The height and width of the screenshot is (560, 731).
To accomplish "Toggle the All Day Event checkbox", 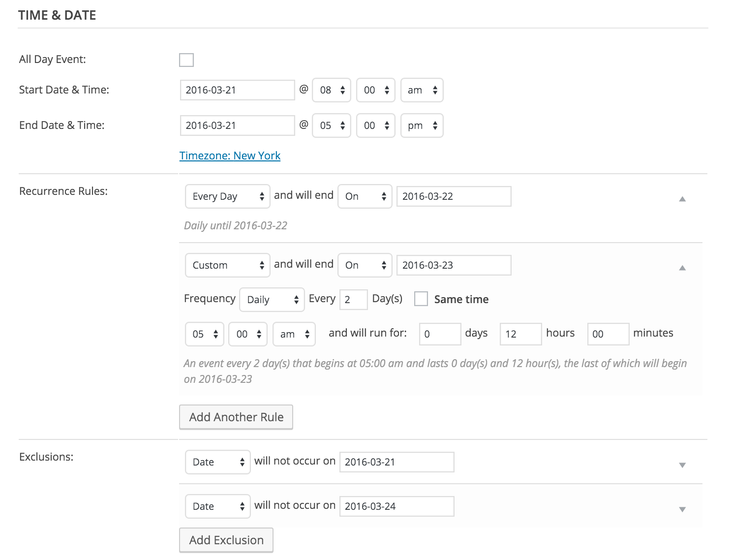I will tap(186, 60).
